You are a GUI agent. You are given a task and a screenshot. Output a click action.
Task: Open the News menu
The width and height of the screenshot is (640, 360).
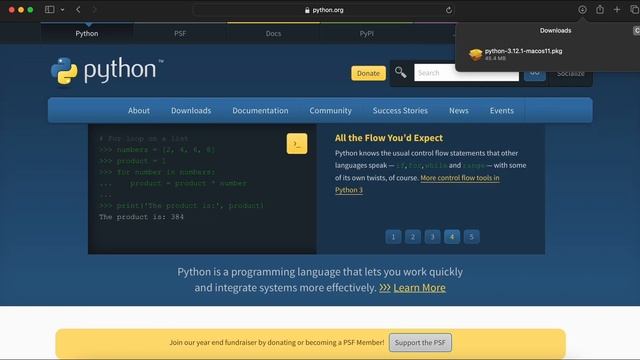pyautogui.click(x=459, y=111)
